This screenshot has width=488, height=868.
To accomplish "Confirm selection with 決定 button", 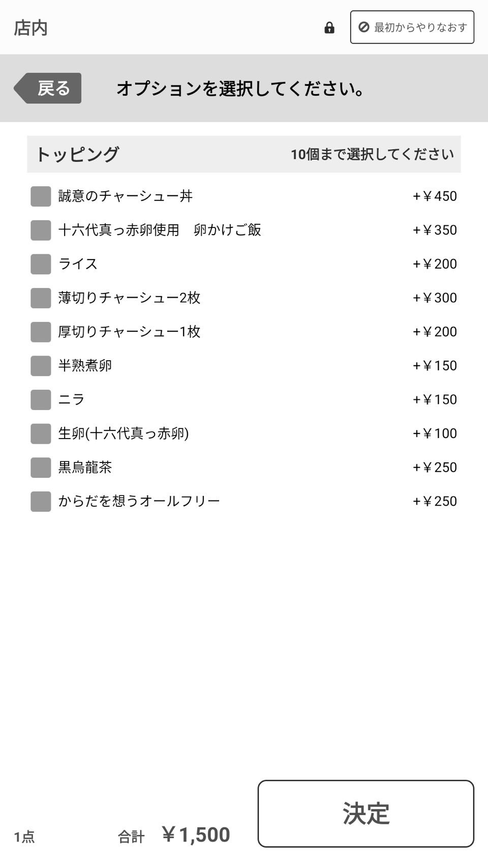I will pyautogui.click(x=365, y=813).
